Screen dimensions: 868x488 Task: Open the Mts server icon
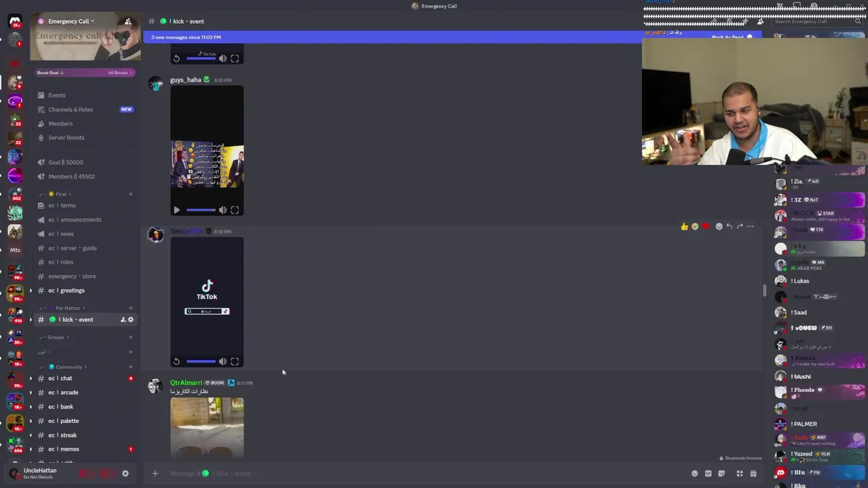pos(15,250)
